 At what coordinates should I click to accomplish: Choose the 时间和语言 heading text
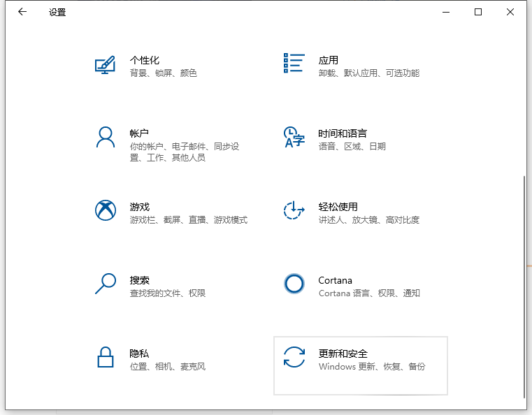[342, 133]
